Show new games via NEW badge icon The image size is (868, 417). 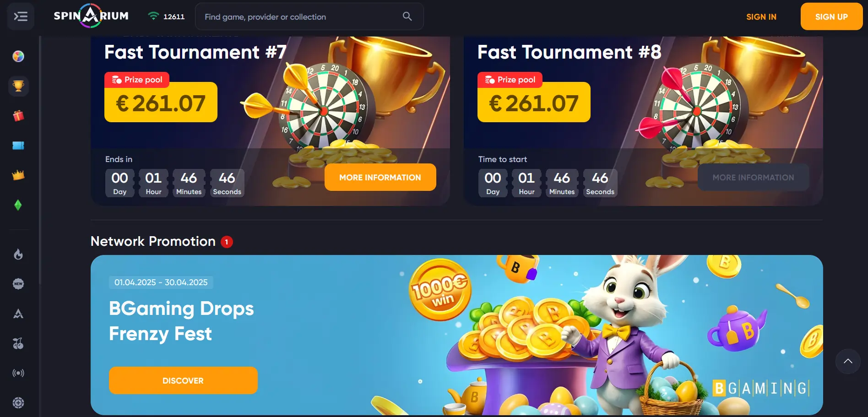pyautogui.click(x=18, y=284)
